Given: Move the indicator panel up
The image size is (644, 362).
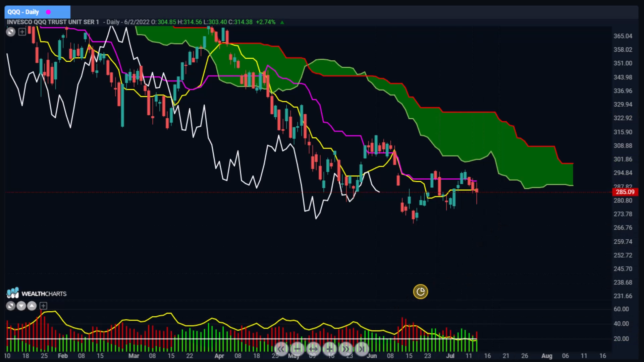Looking at the screenshot, I should 32,306.
